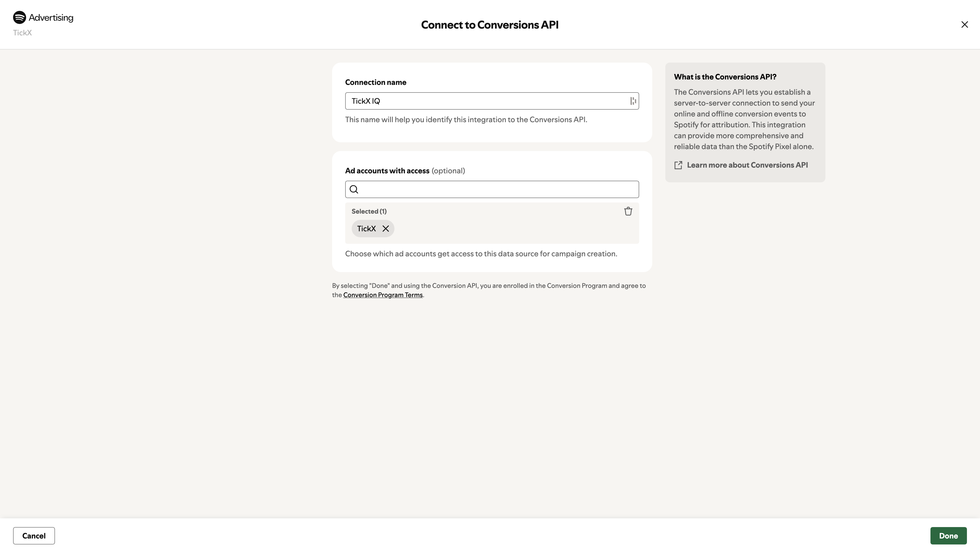Click the external link icon beside Learn more
This screenshot has height=554, width=980.
coord(678,165)
